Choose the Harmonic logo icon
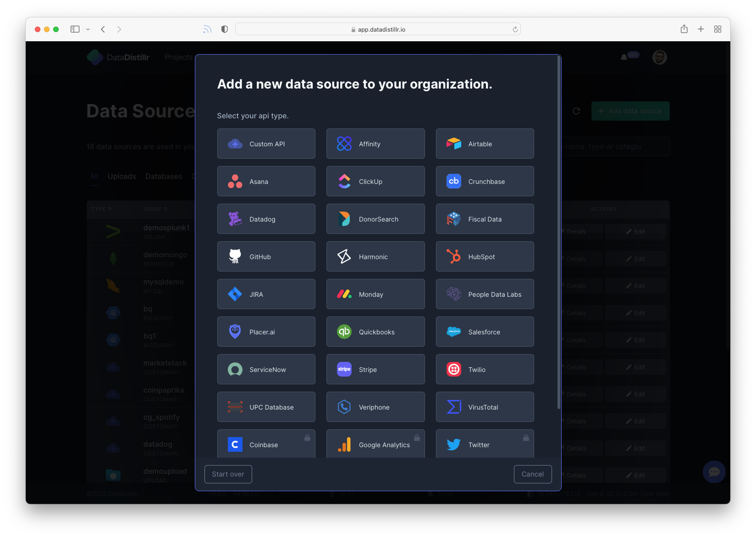The width and height of the screenshot is (756, 538). pyautogui.click(x=344, y=257)
